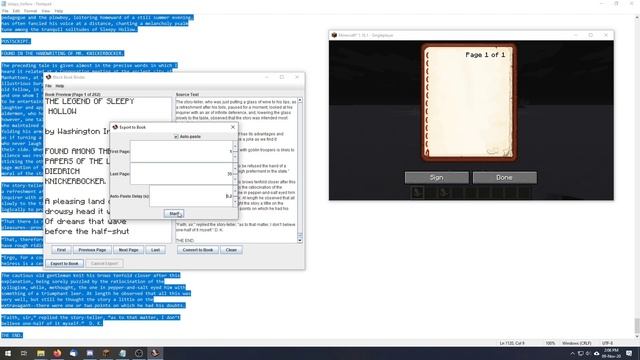This screenshot has width=640, height=360.
Task: Open Notepad File menu
Action: click(x=5, y=11)
